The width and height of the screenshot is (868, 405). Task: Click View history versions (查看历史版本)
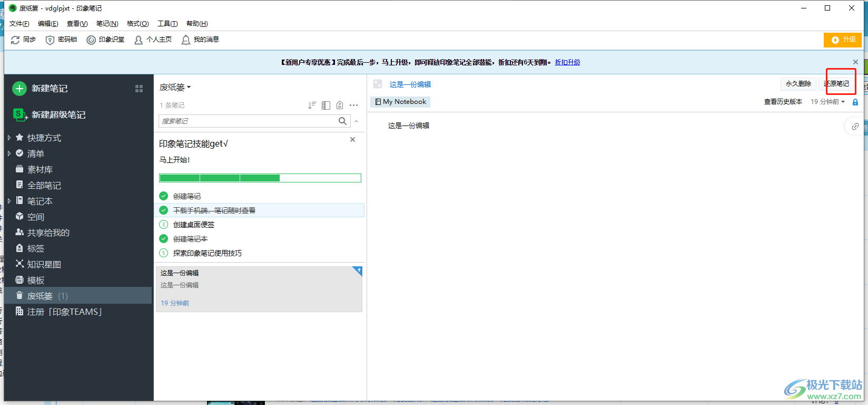click(783, 102)
